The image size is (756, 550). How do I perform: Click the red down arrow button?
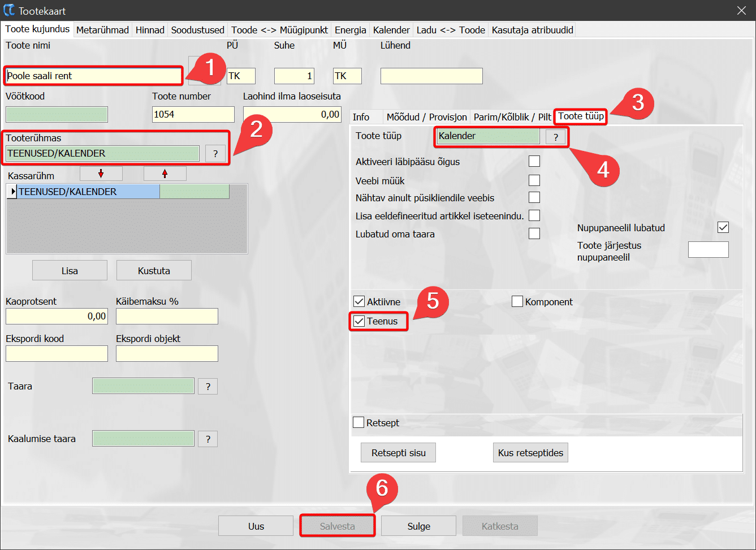coord(101,174)
